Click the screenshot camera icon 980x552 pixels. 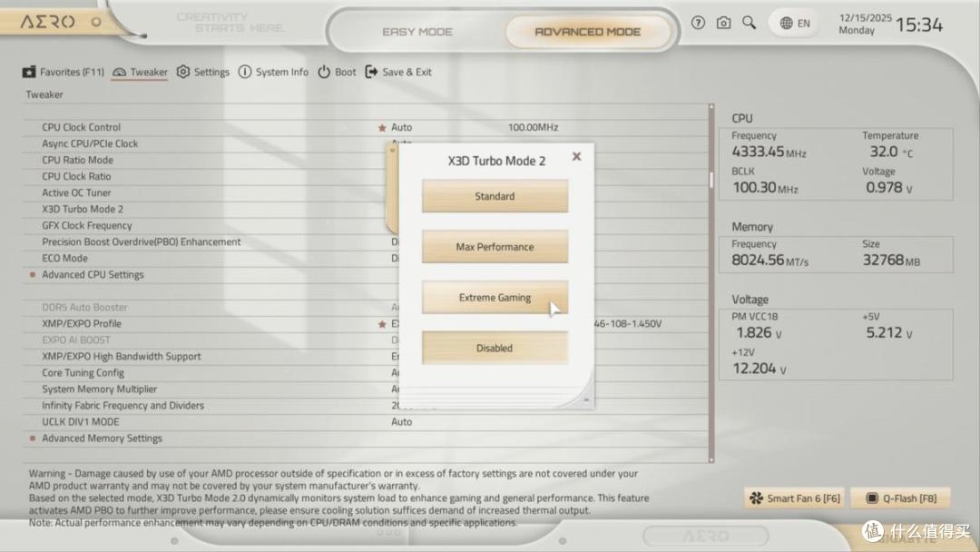(724, 23)
